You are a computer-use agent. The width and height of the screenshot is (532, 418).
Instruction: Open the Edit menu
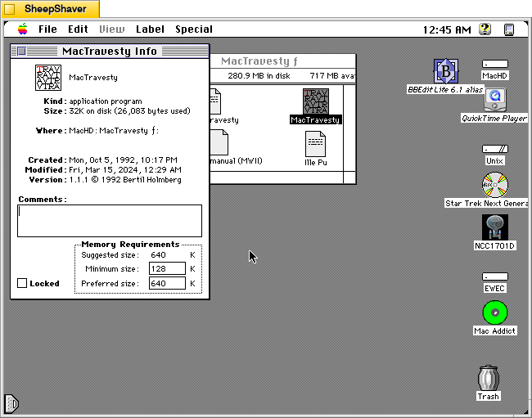click(78, 29)
